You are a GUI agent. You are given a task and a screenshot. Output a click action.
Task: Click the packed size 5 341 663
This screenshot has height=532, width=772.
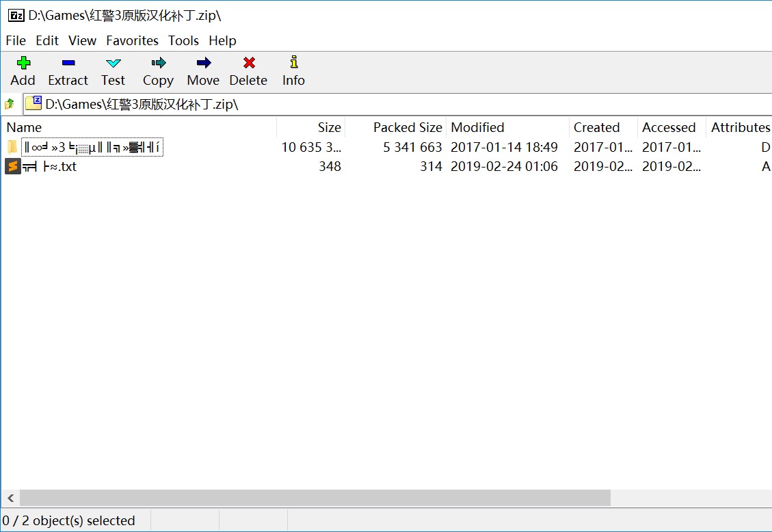[x=412, y=146]
